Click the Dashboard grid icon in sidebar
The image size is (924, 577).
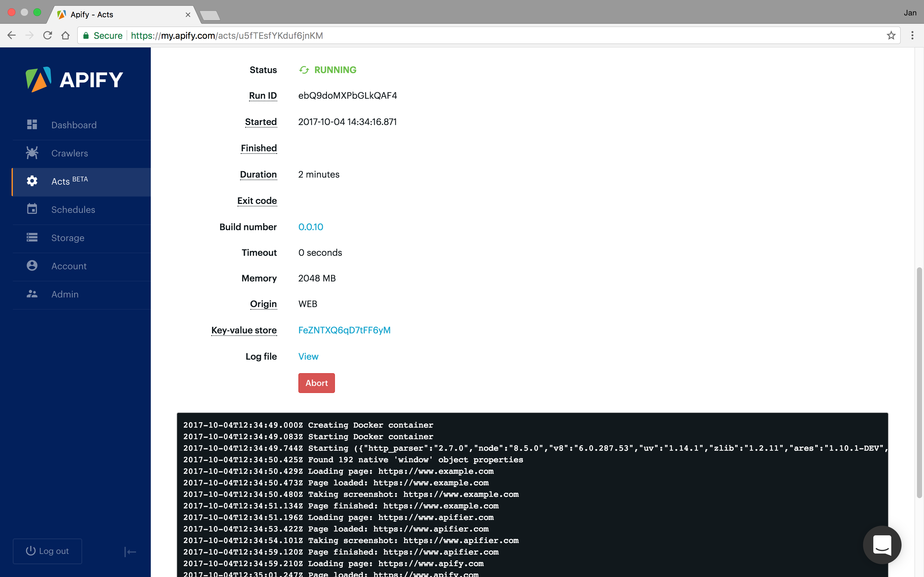tap(32, 125)
